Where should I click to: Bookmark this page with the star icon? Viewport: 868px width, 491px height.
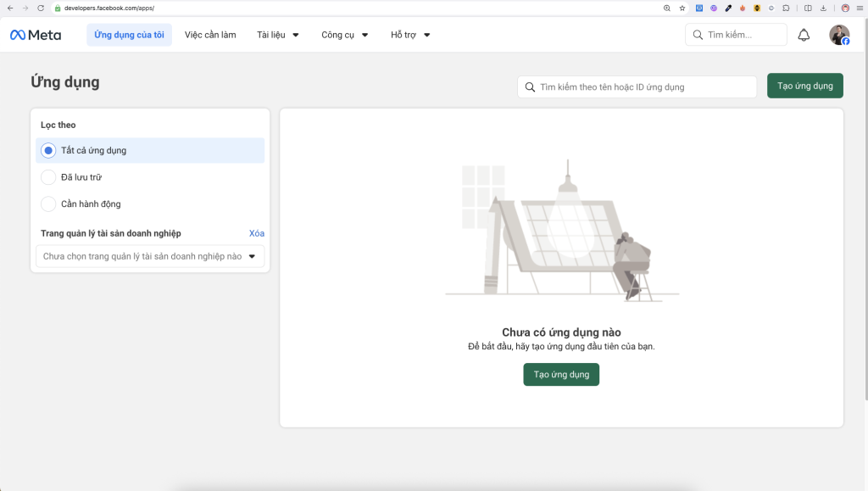click(x=682, y=8)
